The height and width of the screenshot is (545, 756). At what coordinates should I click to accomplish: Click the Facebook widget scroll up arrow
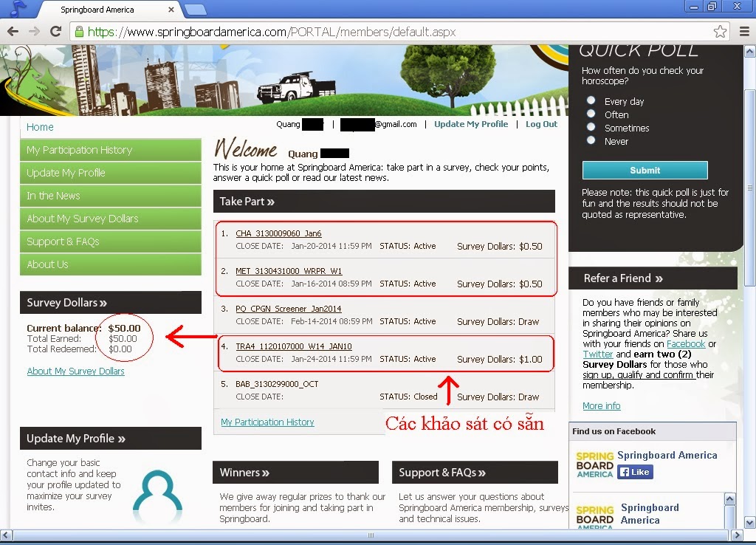coord(730,498)
